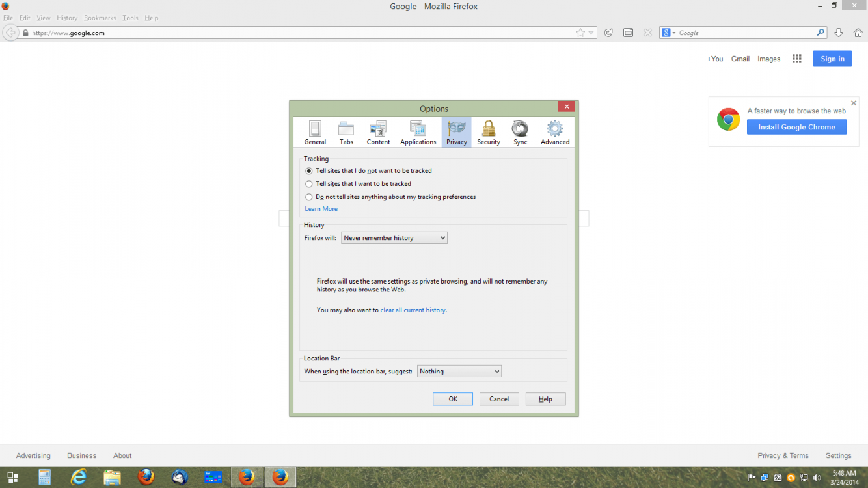Image resolution: width=868 pixels, height=488 pixels.
Task: Open the Learn More tracking link
Action: pyautogui.click(x=321, y=209)
